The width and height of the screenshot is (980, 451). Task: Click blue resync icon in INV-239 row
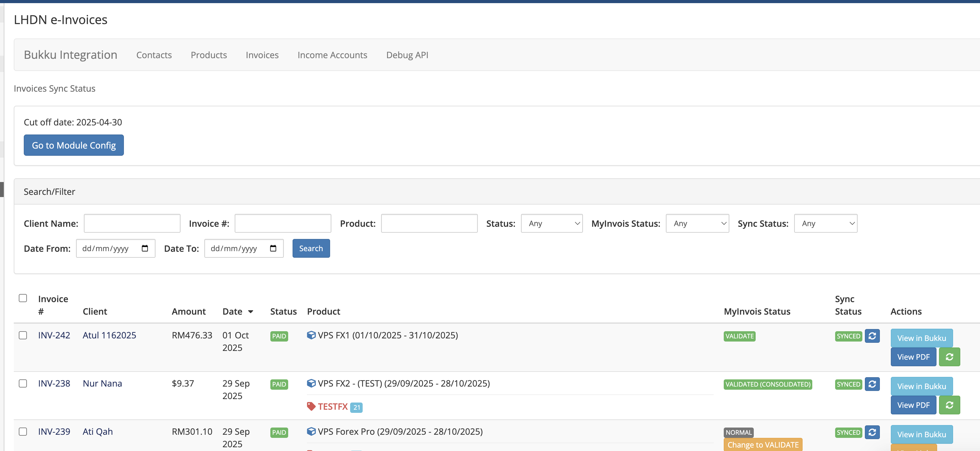tap(872, 432)
